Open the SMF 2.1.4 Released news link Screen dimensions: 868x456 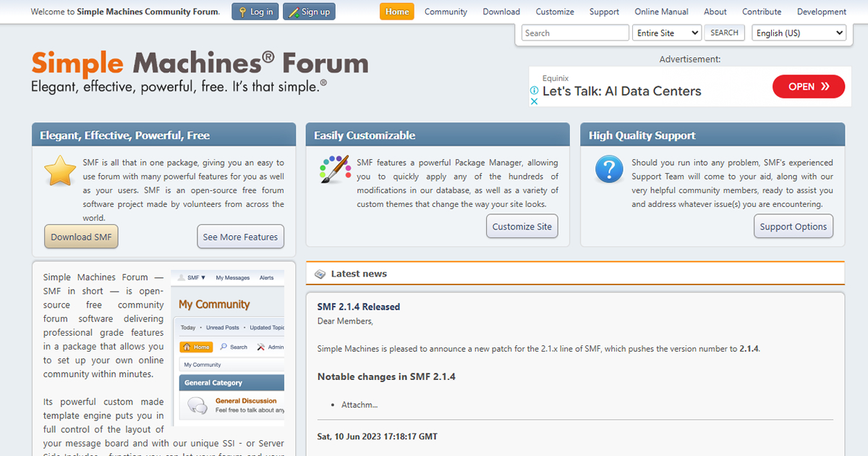359,307
